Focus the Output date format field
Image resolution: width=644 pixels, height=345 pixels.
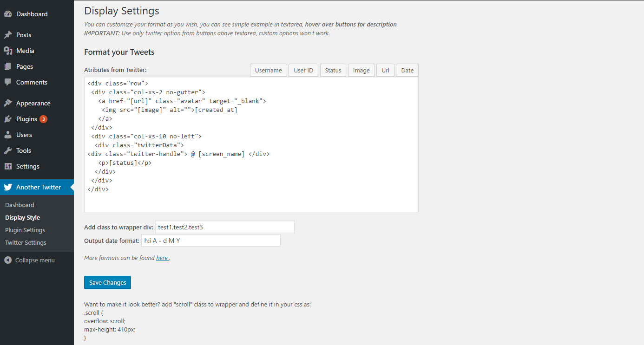pyautogui.click(x=211, y=241)
